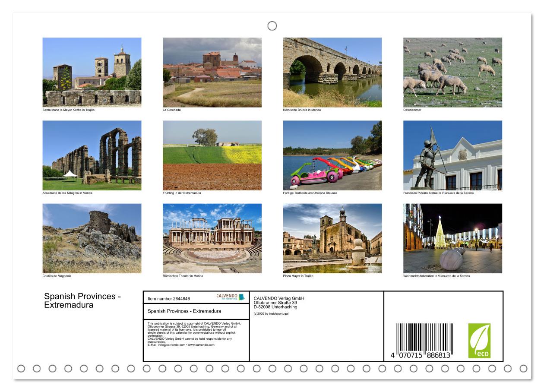Select '(c)2026 by insideportugal' credit
The width and height of the screenshot is (544, 392).
pos(271,313)
